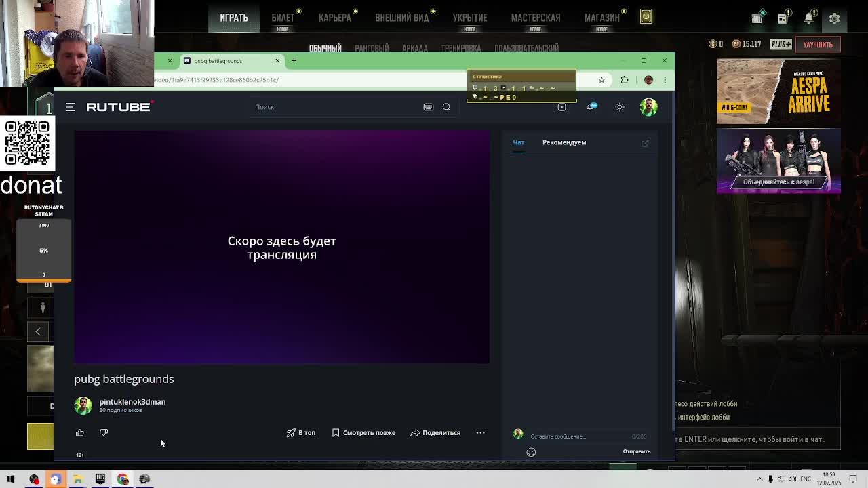Open the Объединяйтесь с aespa banner
Image resolution: width=868 pixels, height=488 pixels.
tap(778, 161)
